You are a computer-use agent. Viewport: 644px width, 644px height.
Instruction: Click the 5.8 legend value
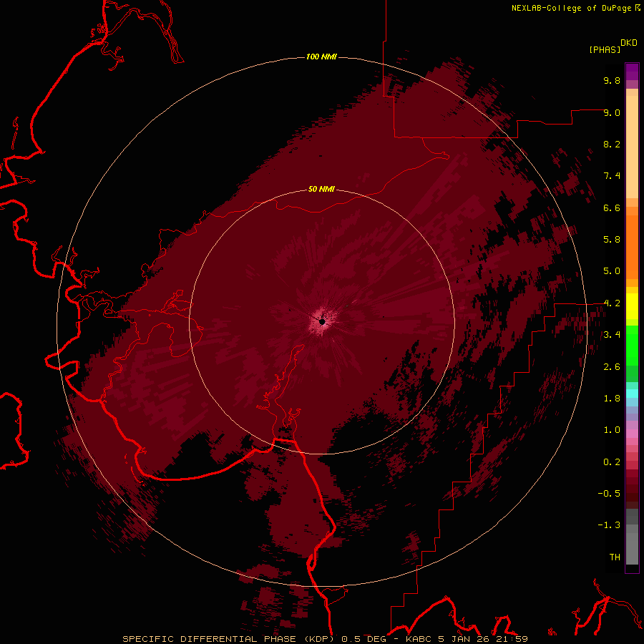612,240
